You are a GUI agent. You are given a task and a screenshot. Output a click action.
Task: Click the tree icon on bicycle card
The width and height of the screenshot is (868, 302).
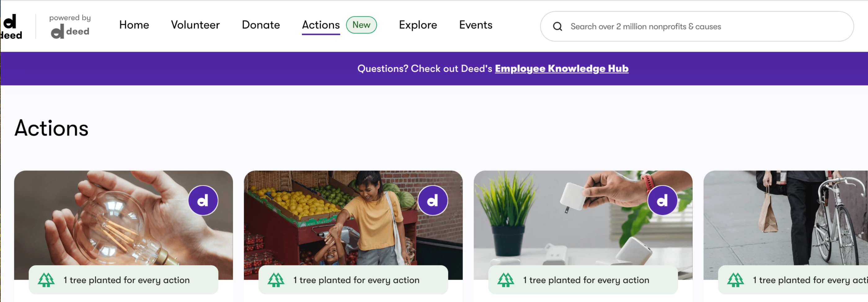coord(736,280)
